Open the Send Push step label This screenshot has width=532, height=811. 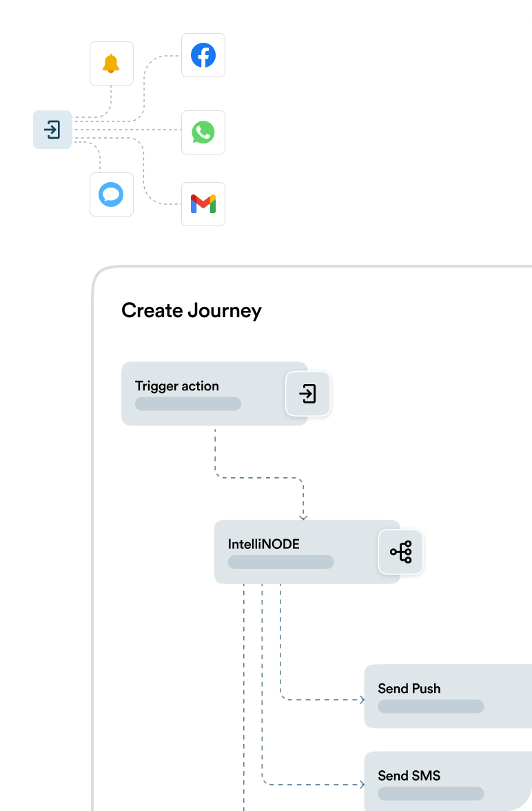(409, 688)
